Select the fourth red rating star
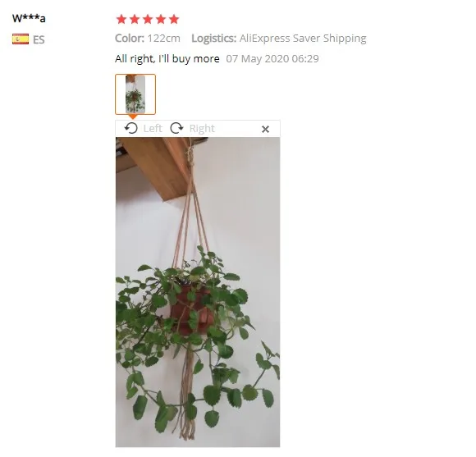The image size is (476, 457). coord(161,19)
